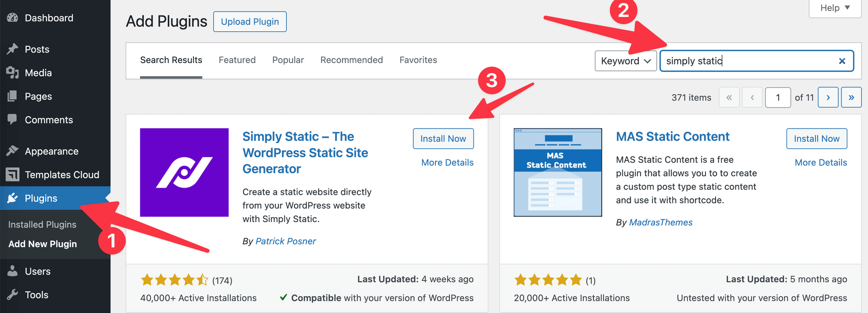868x313 pixels.
Task: Click the Posts pushpin icon
Action: [13, 49]
